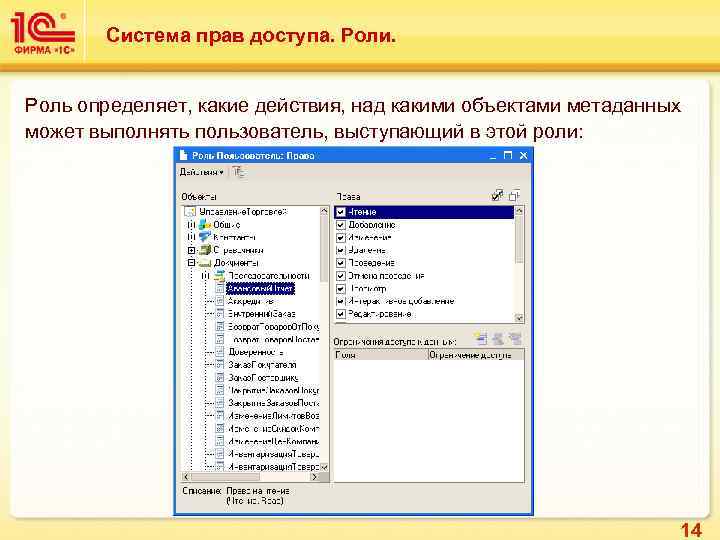Image resolution: width=720 pixels, height=540 pixels.
Task: Click the empty access restrictions table area
Action: [x=428, y=421]
